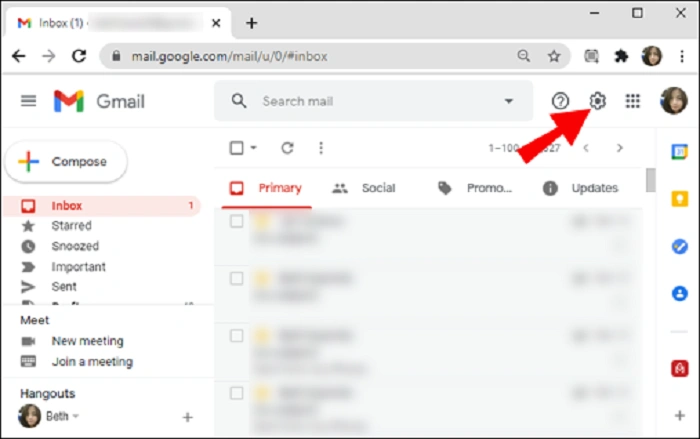Open Google Calendar side panel icon
700x439 pixels.
[x=679, y=152]
